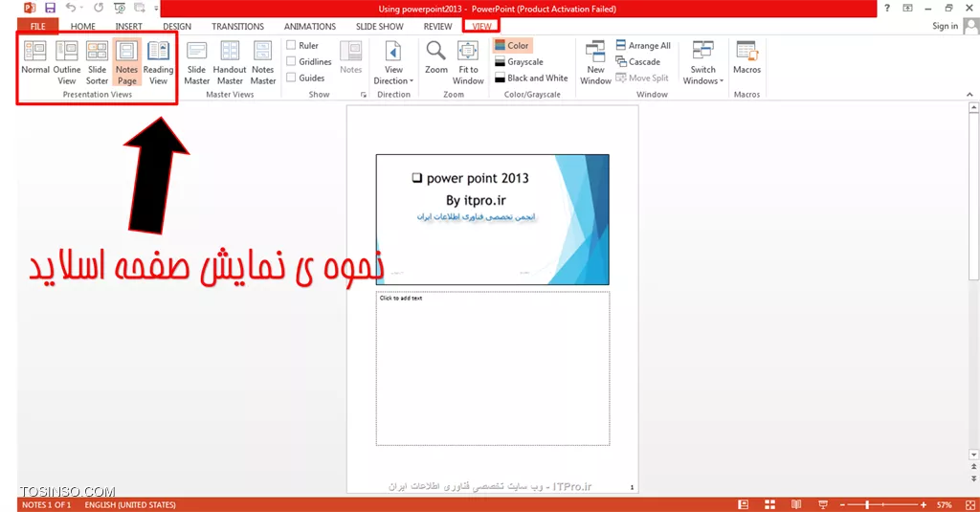
Task: Open Handout Master view
Action: tap(230, 62)
